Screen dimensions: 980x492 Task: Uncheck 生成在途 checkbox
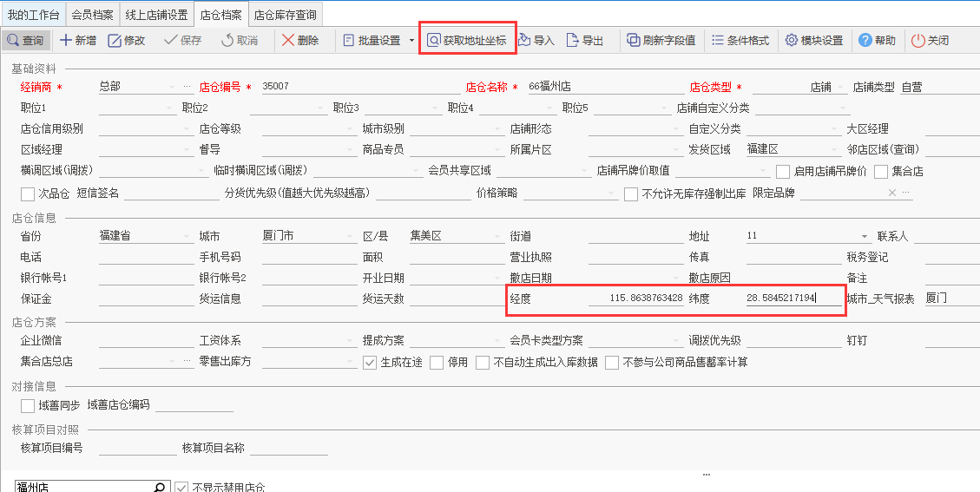click(370, 363)
